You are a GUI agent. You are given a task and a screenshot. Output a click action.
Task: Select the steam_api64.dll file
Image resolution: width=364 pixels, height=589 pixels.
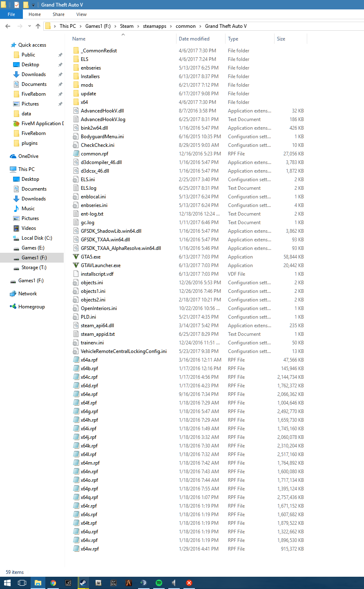[97, 326]
